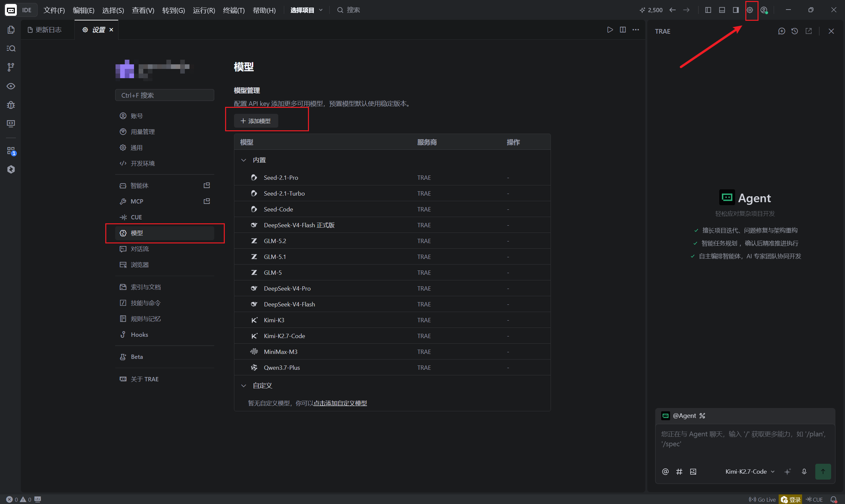Open the account avatar icon in the title bar

[764, 10]
